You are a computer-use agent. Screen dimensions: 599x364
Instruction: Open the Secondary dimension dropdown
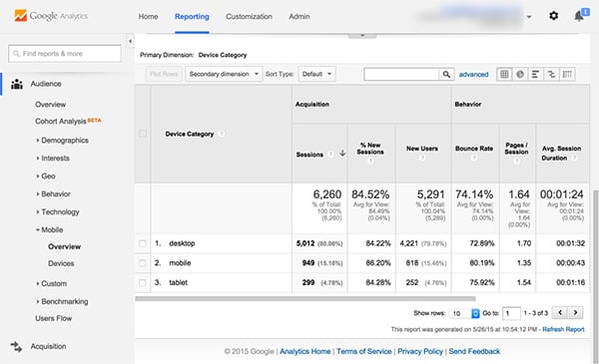pos(223,74)
